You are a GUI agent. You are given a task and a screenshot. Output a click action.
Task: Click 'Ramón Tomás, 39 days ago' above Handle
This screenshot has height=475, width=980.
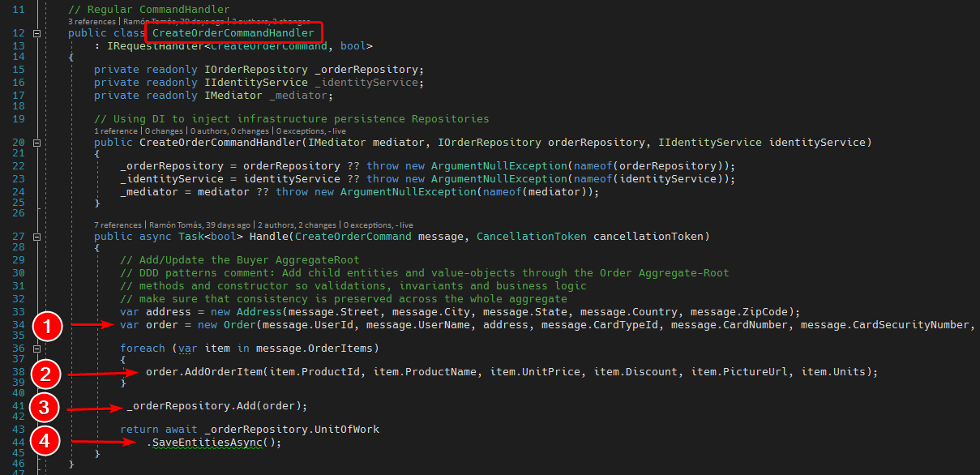pyautogui.click(x=198, y=225)
